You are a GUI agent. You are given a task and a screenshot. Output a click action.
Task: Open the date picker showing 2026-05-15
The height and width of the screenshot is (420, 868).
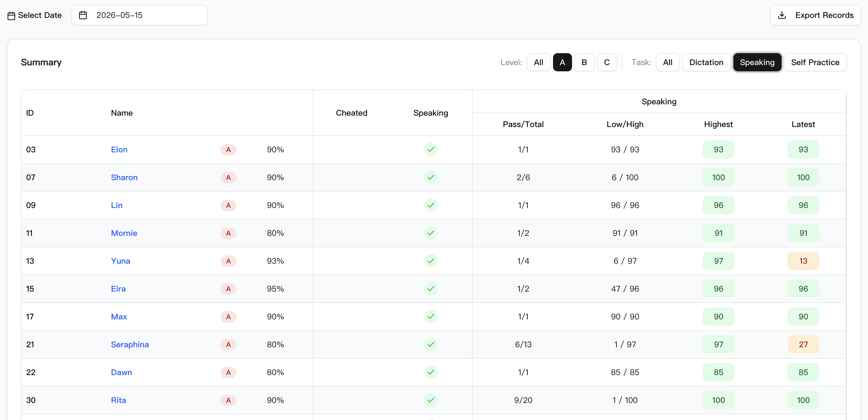tap(139, 15)
